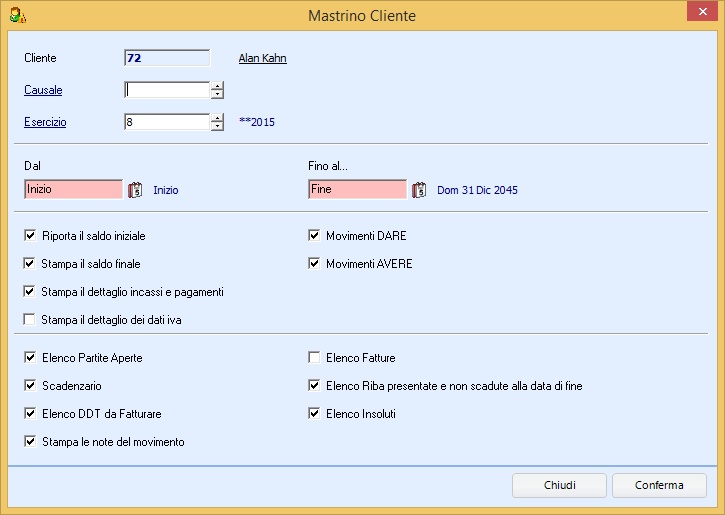The width and height of the screenshot is (725, 515).
Task: Uncheck Riporta il saldo iniziale
Action: [x=30, y=236]
